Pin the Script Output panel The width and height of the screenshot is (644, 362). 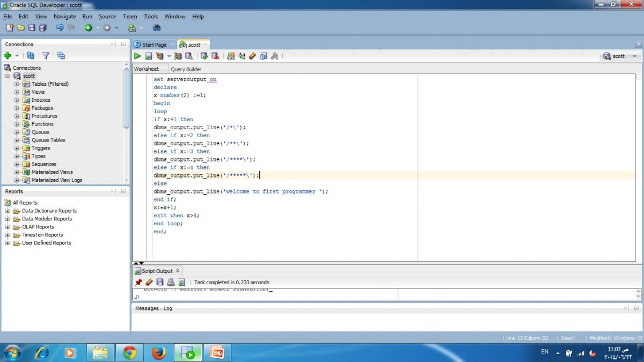tap(138, 282)
